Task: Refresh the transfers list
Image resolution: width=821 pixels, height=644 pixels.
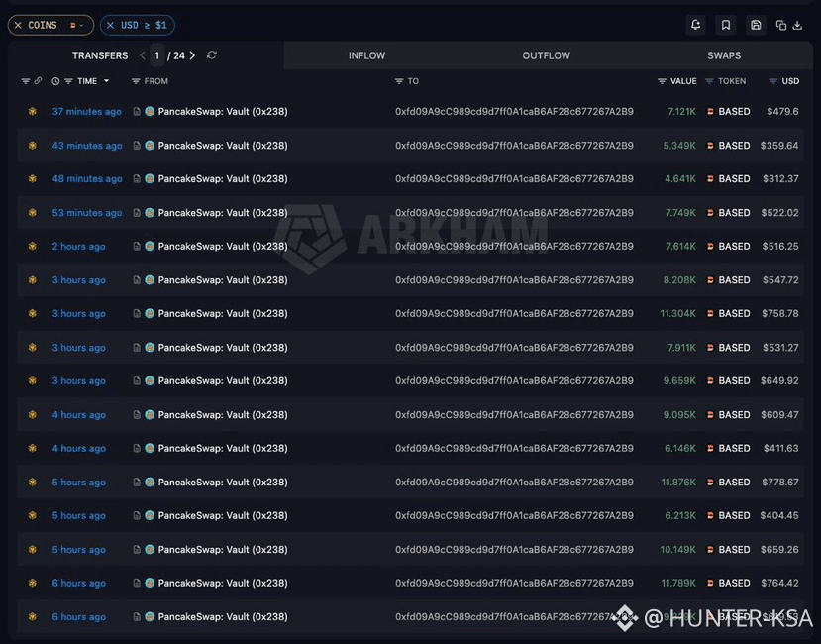Action: (212, 55)
